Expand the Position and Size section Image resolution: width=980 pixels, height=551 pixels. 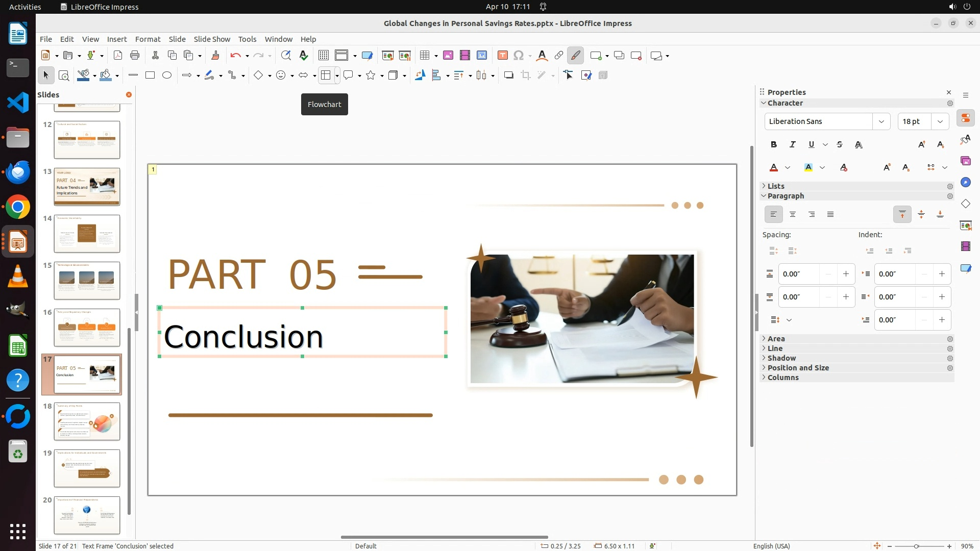(x=798, y=368)
